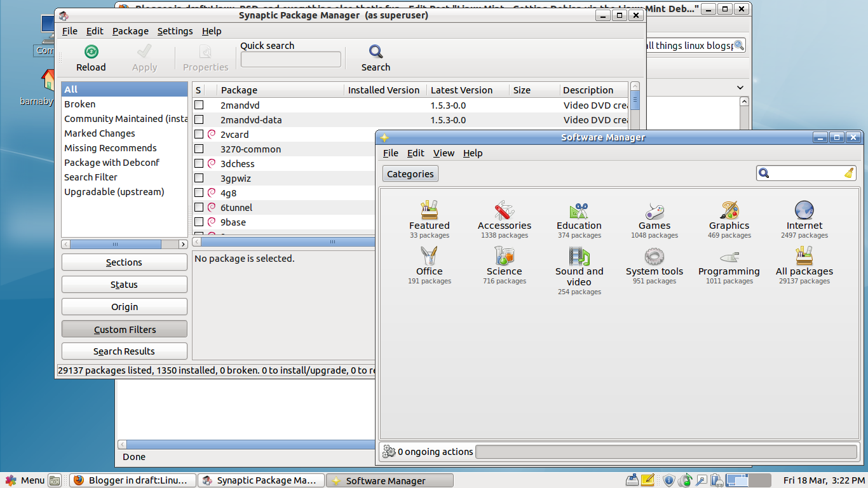Open the All packages category

click(x=804, y=265)
